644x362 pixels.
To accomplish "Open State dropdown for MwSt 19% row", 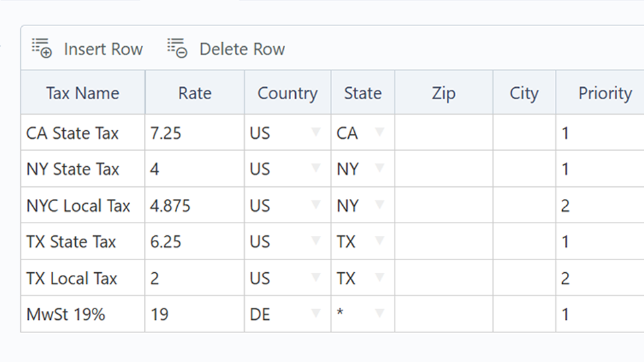I will point(380,313).
